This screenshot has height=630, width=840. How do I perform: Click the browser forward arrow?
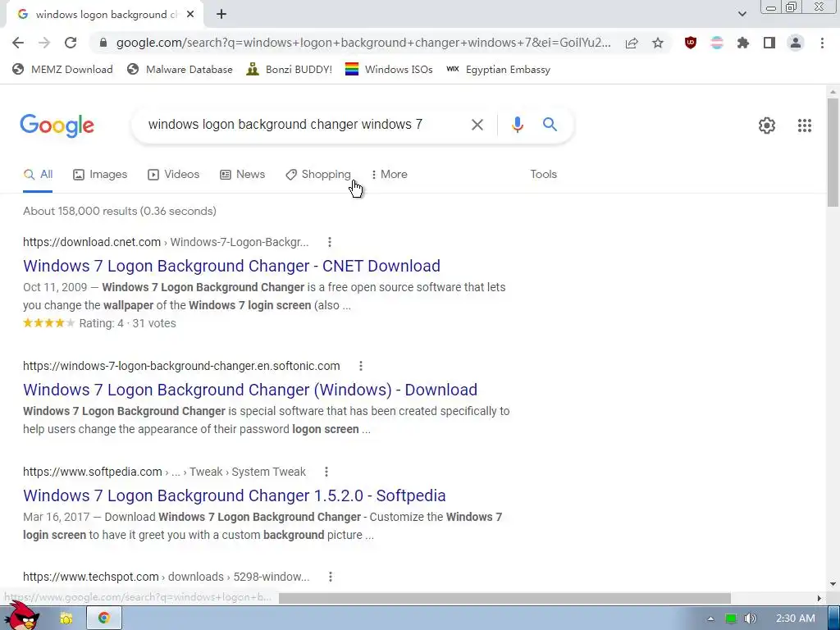tap(44, 43)
